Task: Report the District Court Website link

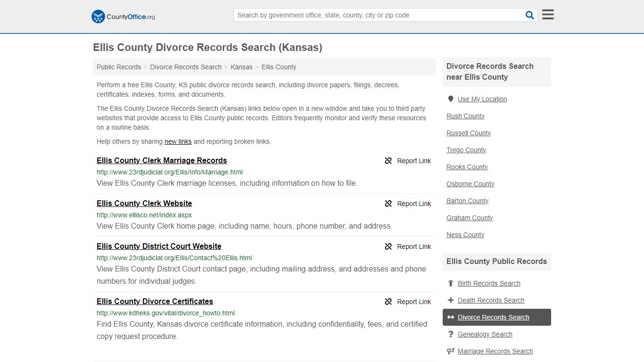Action: pos(408,247)
